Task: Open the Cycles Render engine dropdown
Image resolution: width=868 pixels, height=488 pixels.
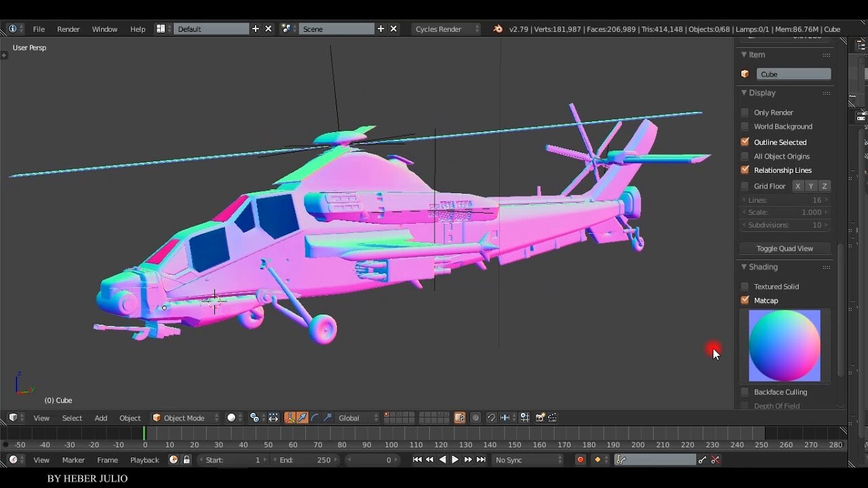Action: coord(446,28)
